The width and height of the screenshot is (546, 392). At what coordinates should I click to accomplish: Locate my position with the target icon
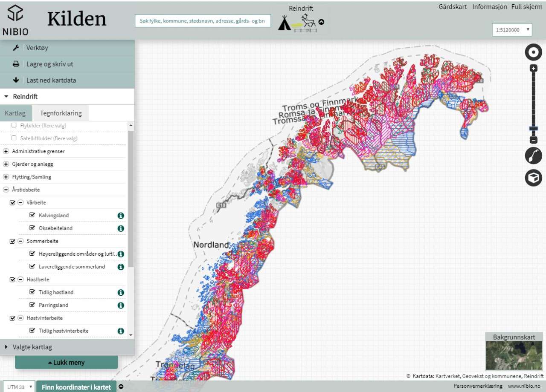[533, 52]
